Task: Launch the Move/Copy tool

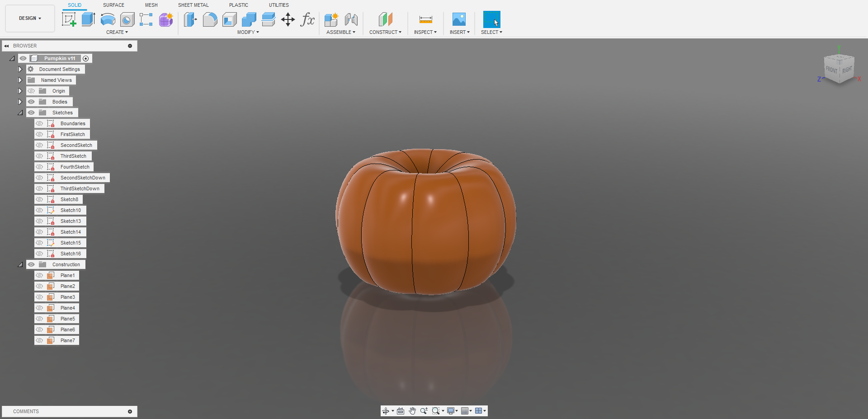Action: 288,19
